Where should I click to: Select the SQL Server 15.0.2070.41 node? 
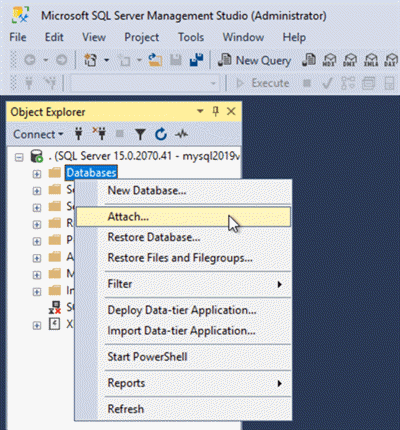(144, 156)
